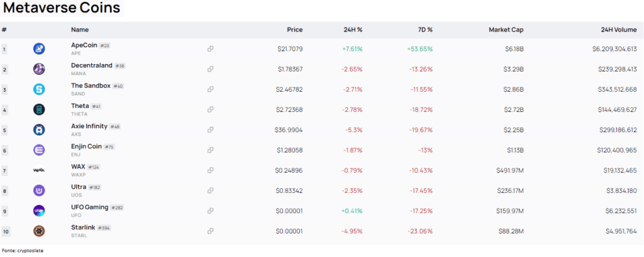Click the $2.72B market cap value

513,109
